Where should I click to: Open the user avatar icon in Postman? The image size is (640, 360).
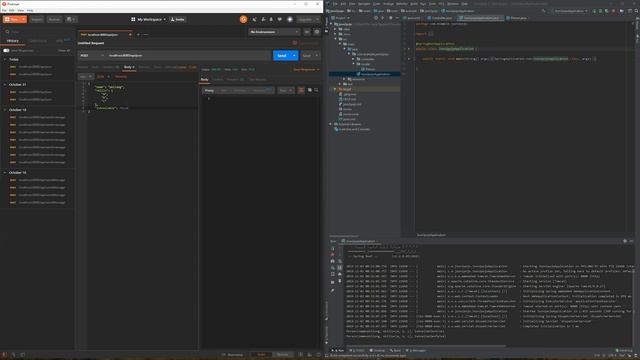[x=290, y=19]
